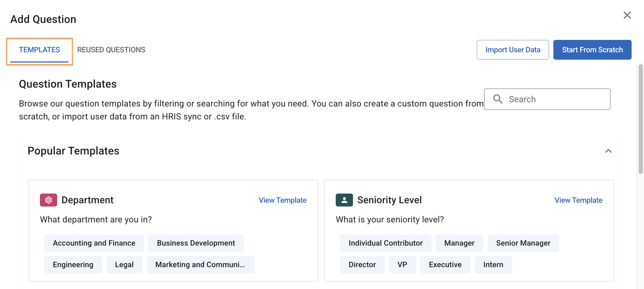Click the Search input field
Screen dimensions: 644x289
point(547,99)
